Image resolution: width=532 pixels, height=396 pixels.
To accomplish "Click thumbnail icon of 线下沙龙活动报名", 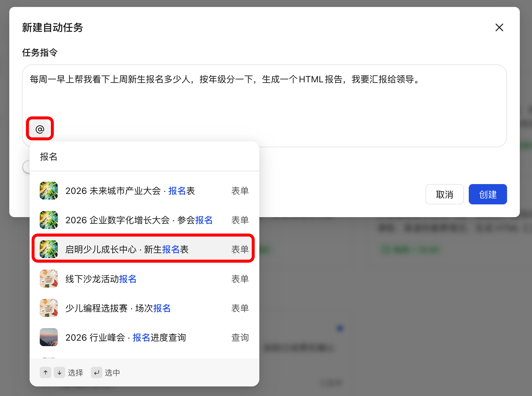I will 49,279.
